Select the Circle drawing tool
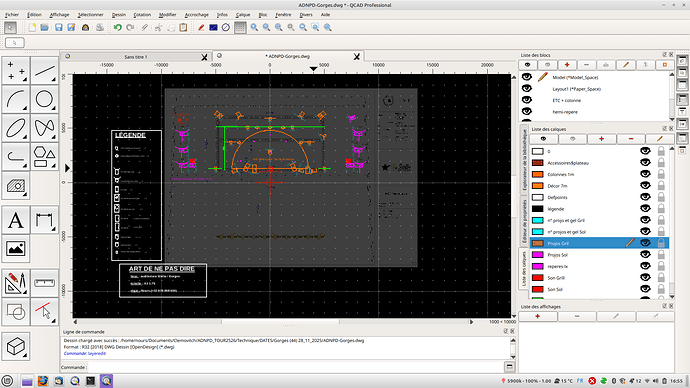 click(44, 99)
